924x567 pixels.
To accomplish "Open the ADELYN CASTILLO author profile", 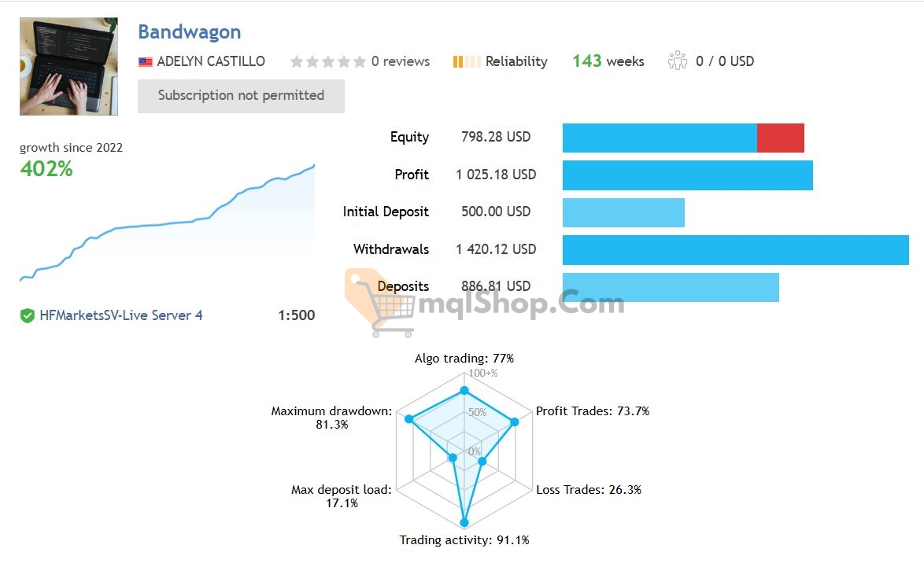I will pyautogui.click(x=211, y=61).
